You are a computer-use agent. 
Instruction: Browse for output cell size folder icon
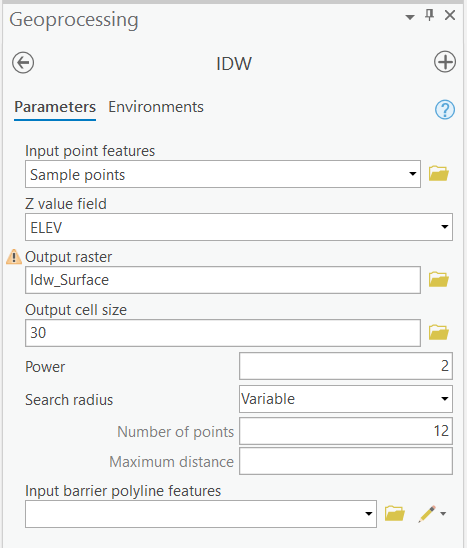point(439,332)
